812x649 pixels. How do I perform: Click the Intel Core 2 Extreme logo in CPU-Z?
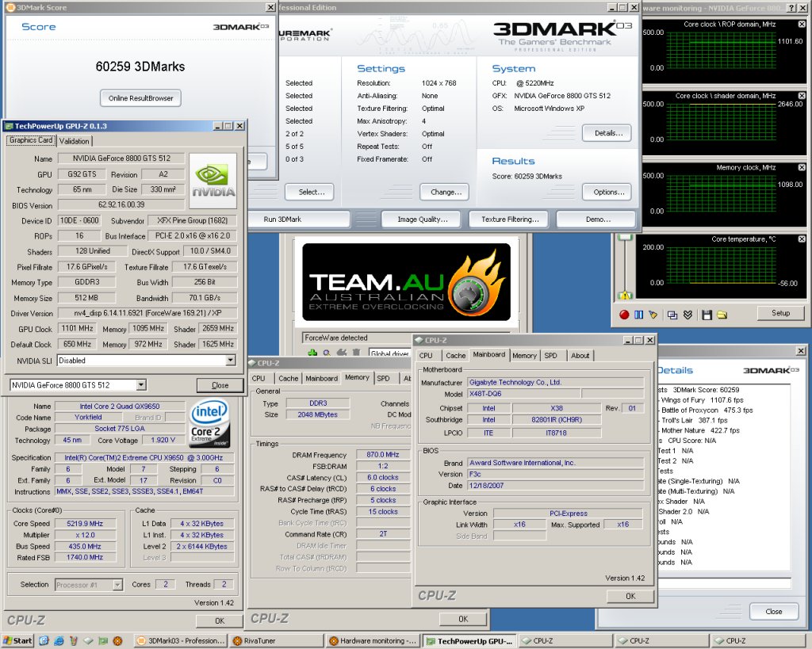coord(209,423)
